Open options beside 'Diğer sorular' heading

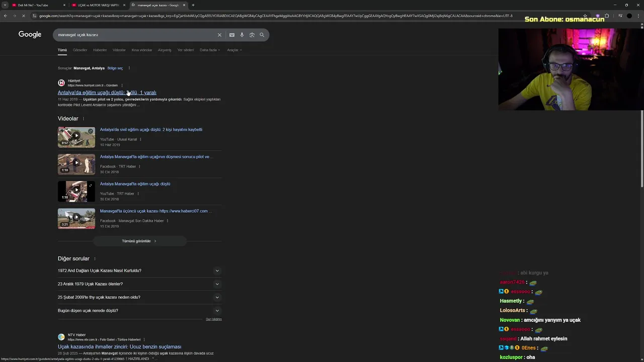click(x=95, y=258)
